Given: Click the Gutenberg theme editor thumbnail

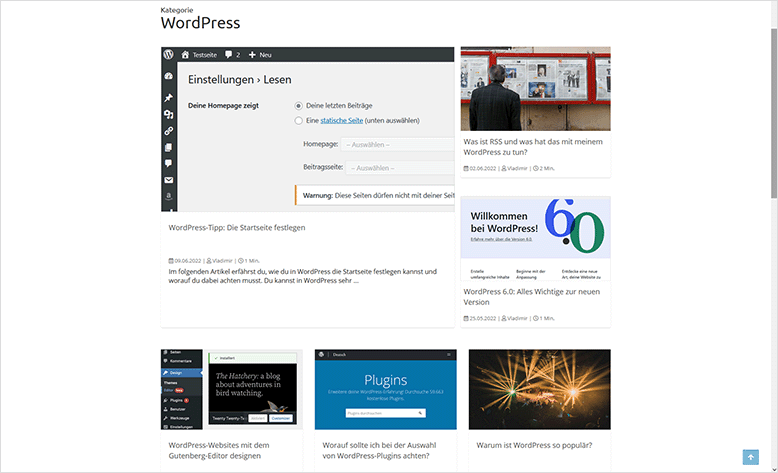Looking at the screenshot, I should tap(232, 389).
